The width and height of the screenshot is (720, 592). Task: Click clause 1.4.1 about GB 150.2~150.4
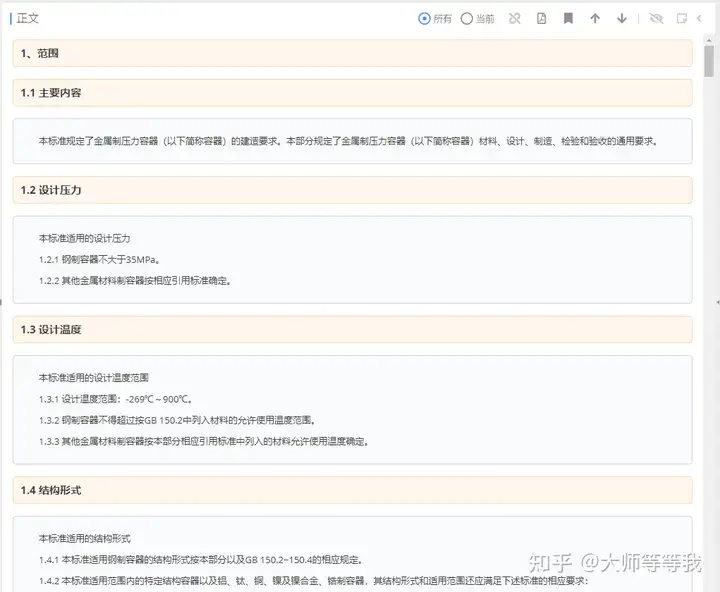click(x=201, y=560)
